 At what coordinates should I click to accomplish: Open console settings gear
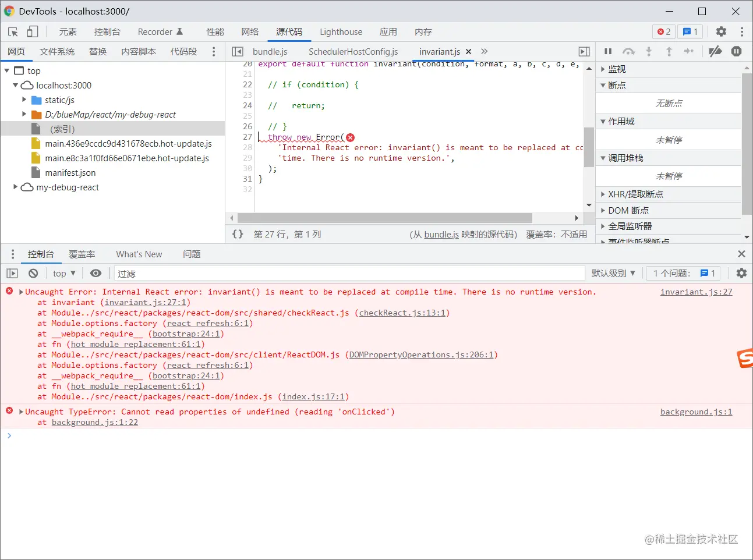pos(741,273)
